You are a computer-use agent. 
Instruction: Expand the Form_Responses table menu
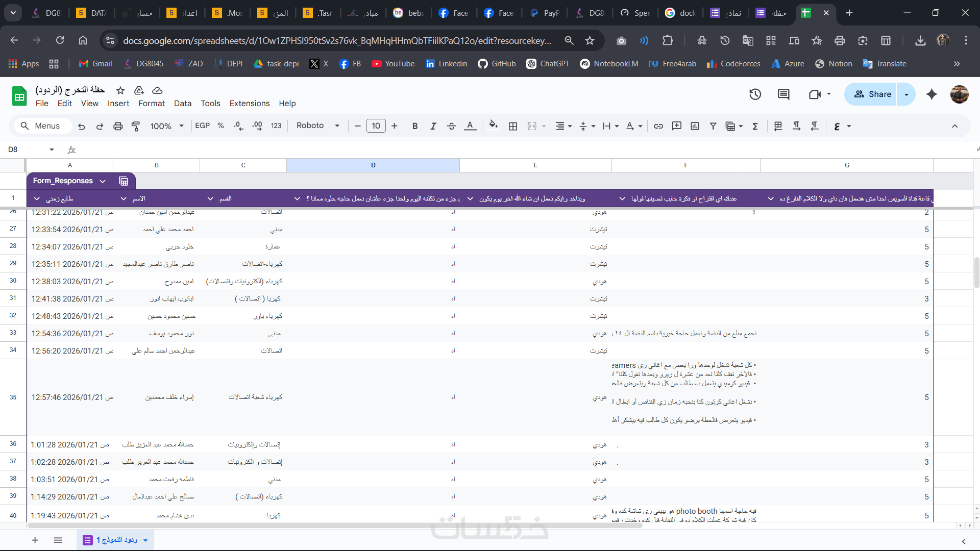click(103, 181)
